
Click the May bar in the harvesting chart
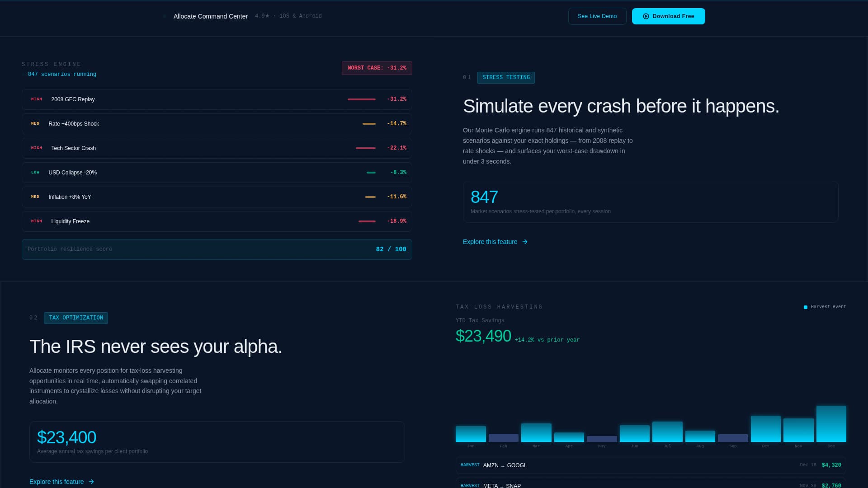(602, 439)
